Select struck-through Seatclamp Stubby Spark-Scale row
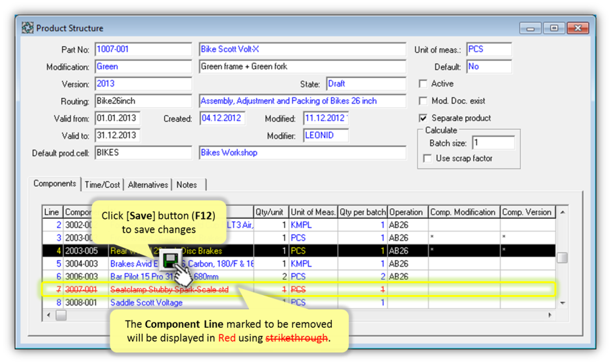The image size is (611, 364). [299, 289]
